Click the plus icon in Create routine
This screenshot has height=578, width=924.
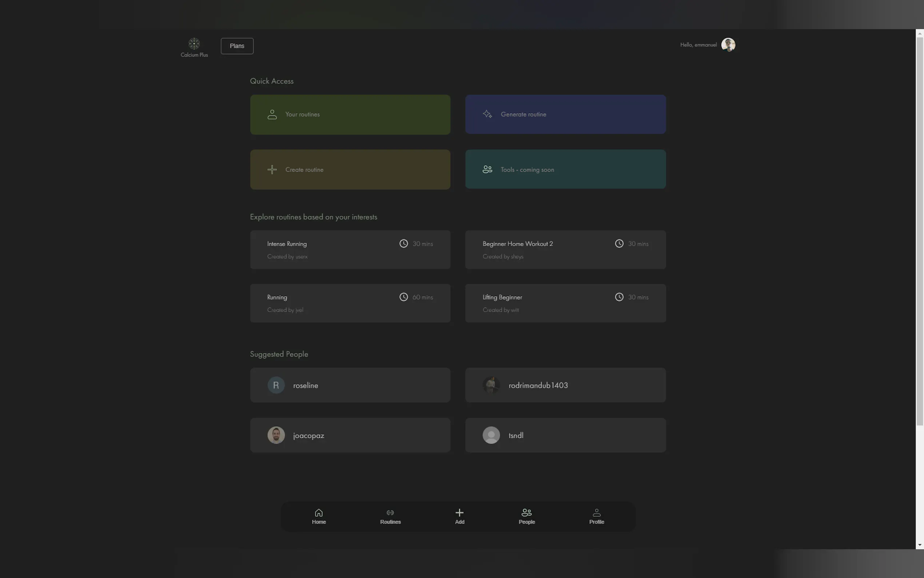click(272, 169)
